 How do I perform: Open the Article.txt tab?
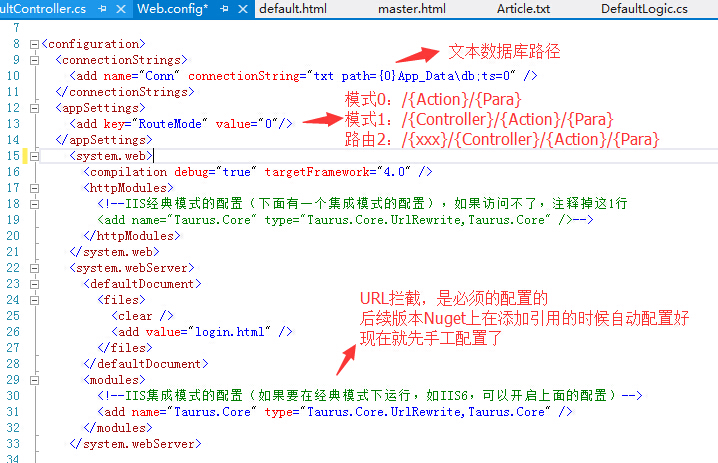click(523, 9)
